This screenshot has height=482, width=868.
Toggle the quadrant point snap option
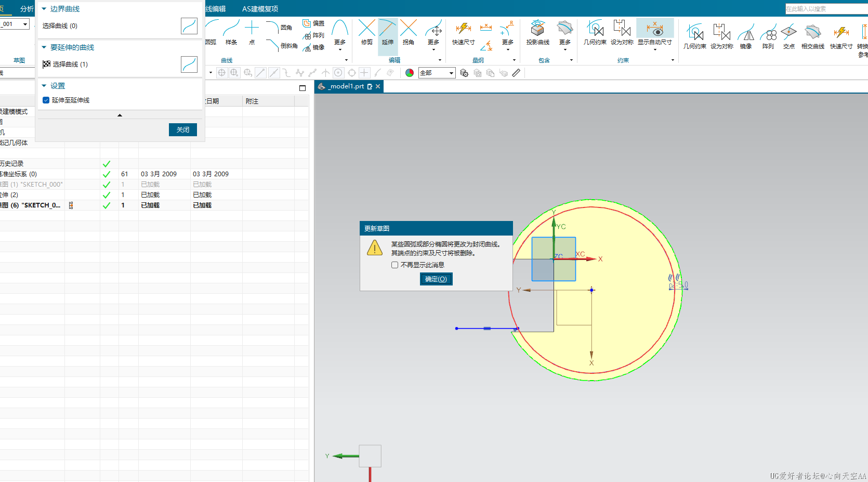coord(352,73)
